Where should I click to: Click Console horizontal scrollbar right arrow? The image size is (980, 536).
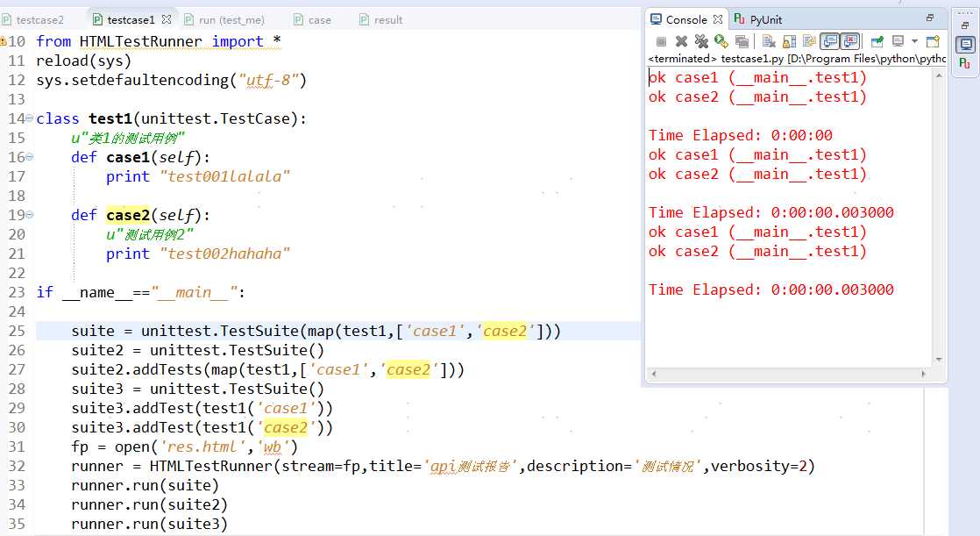923,374
